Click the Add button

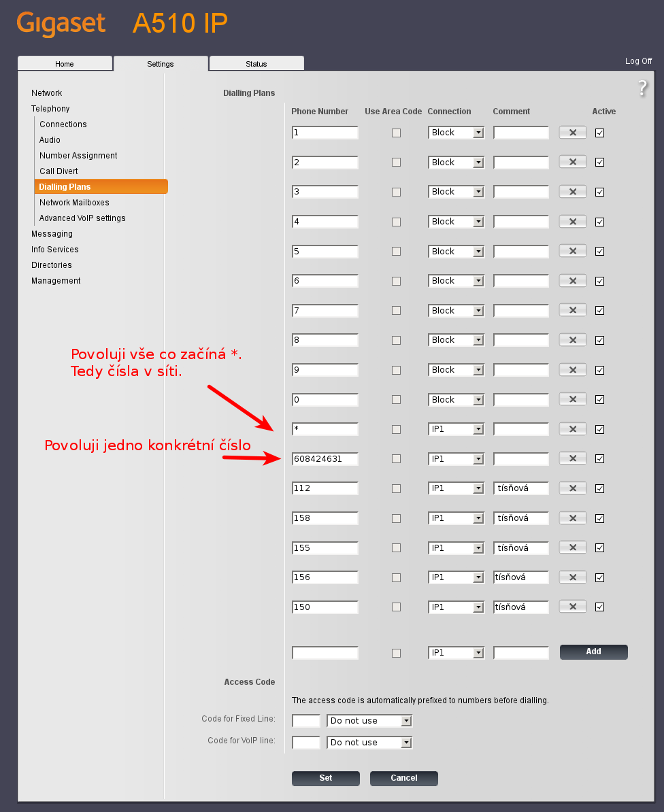(593, 652)
